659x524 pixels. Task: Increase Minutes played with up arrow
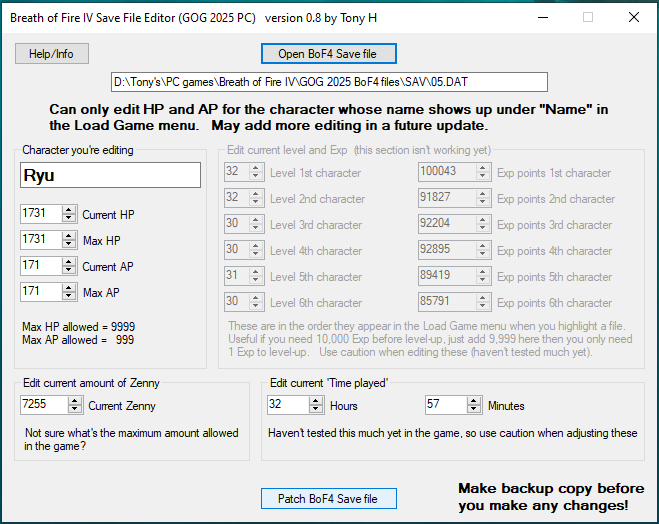[x=474, y=400]
